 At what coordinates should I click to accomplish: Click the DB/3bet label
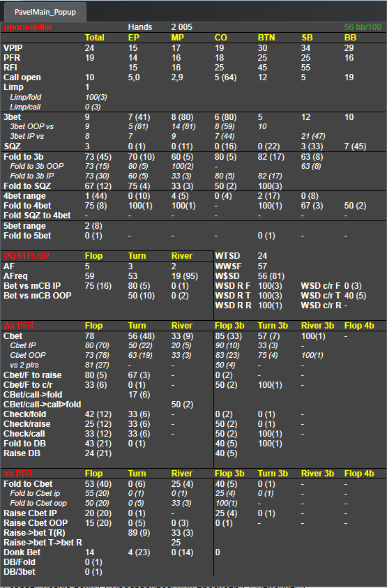click(19, 571)
